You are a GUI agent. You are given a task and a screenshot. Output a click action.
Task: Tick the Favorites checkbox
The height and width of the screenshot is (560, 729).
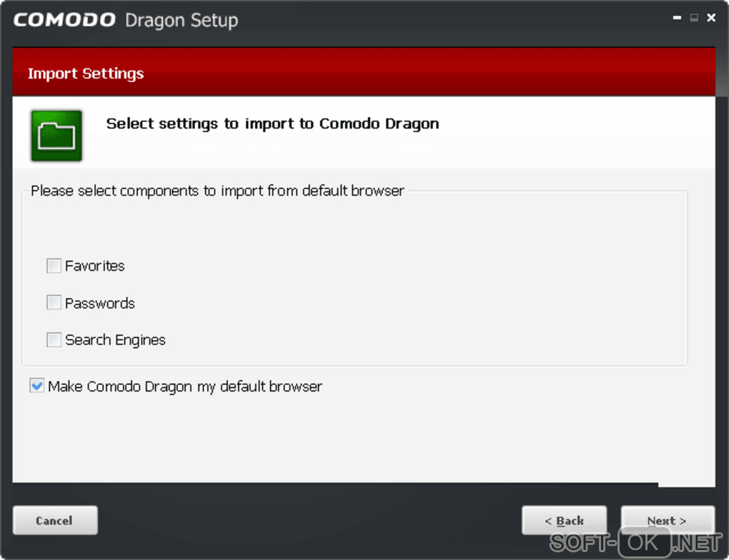[54, 266]
